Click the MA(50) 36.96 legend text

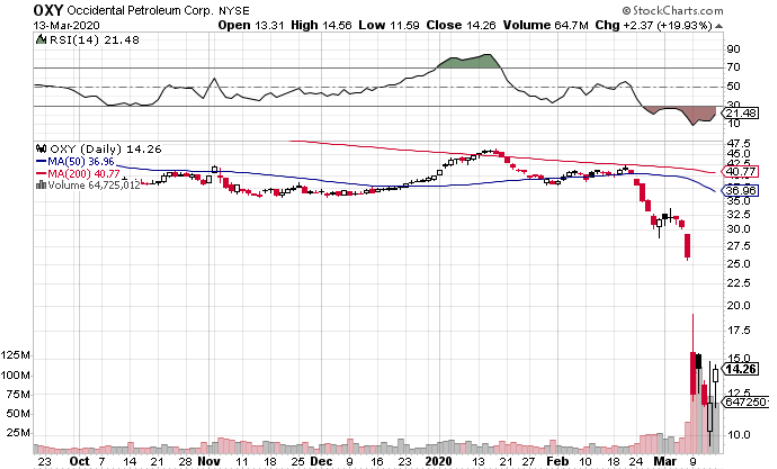point(81,162)
